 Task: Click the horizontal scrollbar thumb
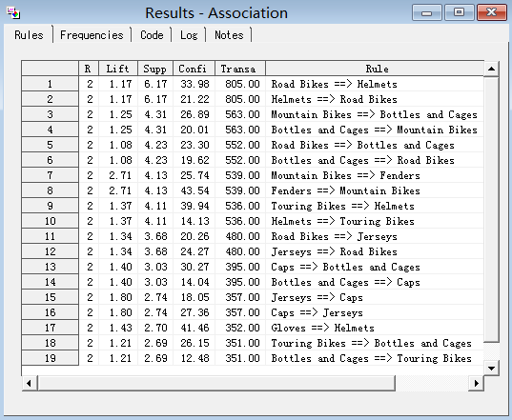pyautogui.click(x=216, y=383)
